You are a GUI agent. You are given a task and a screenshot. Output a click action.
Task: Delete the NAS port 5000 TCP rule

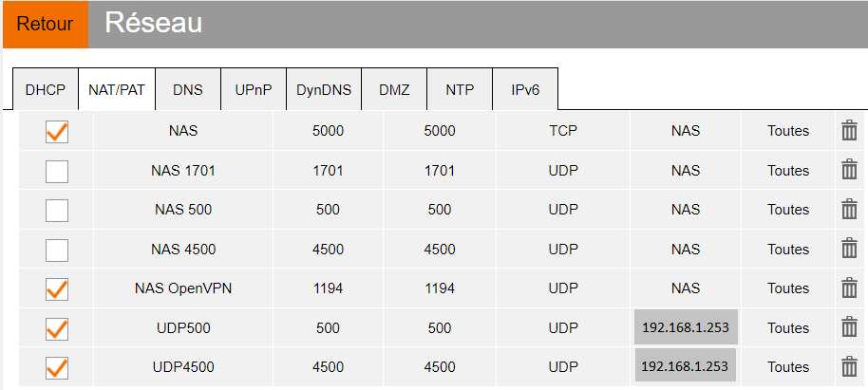coord(849,131)
